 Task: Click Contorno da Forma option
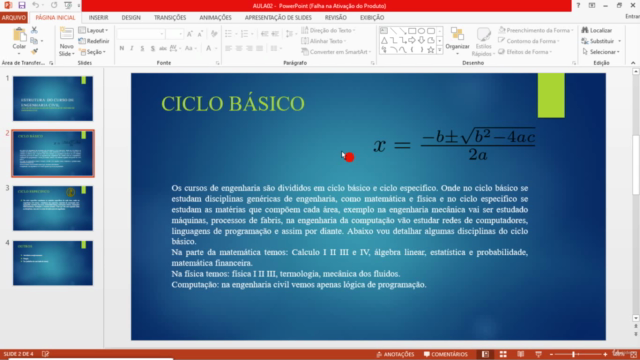tap(529, 41)
